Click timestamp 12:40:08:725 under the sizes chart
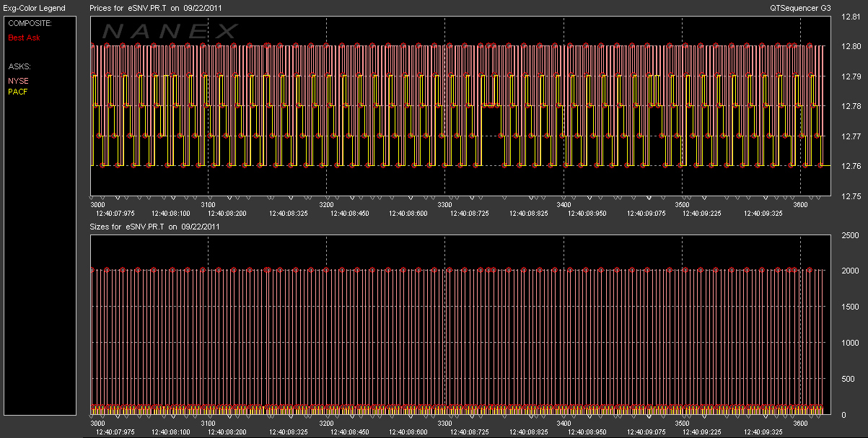868x438 pixels. pos(469,433)
